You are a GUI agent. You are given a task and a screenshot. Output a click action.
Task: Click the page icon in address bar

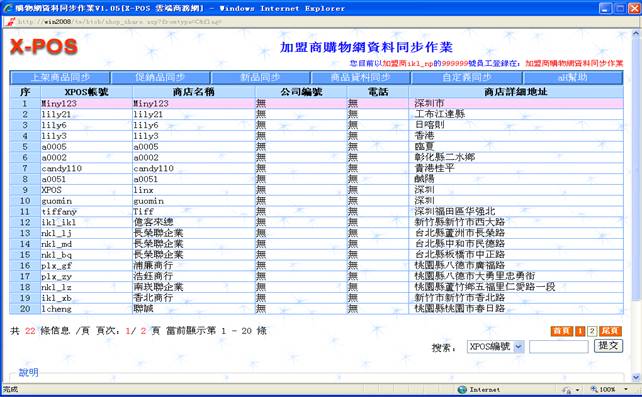click(10, 21)
